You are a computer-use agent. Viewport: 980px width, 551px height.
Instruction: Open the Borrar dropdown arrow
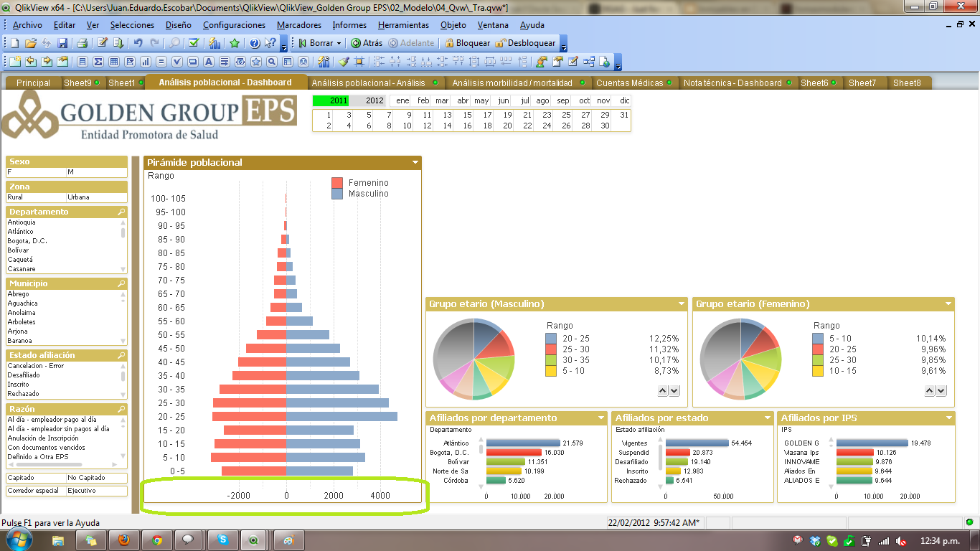click(338, 43)
